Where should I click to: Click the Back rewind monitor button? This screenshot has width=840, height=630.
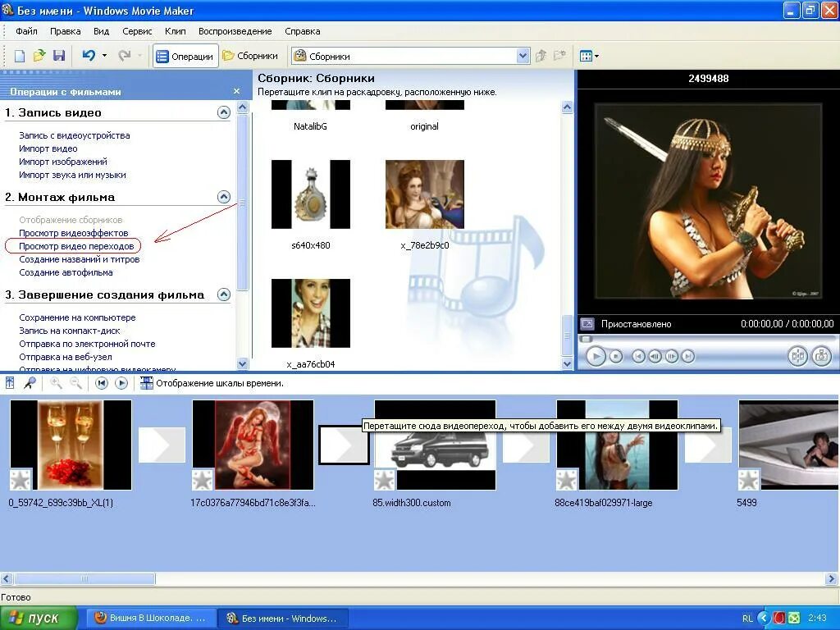coord(638,356)
